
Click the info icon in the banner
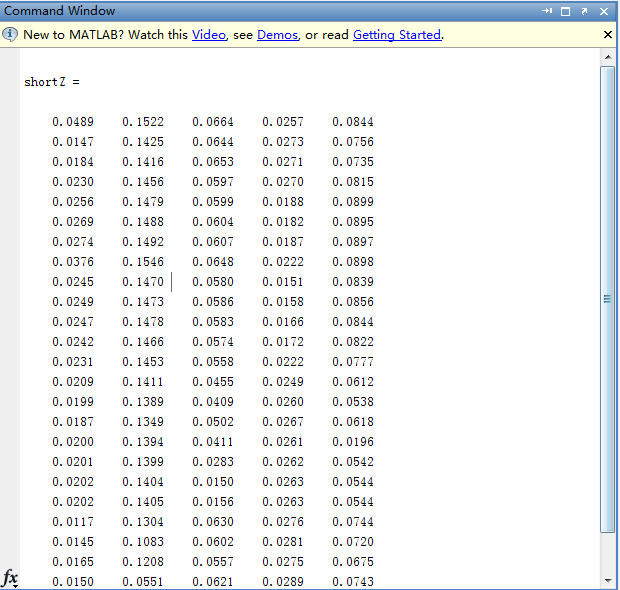pos(10,35)
